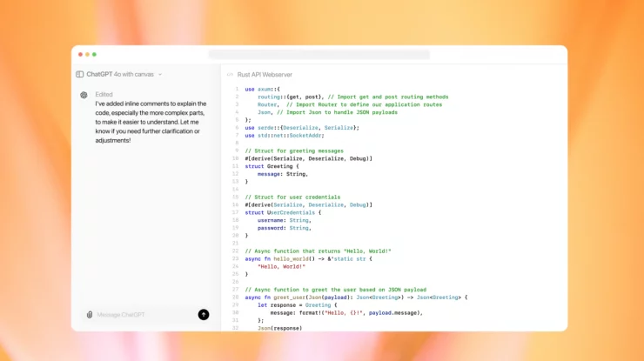Click the 'struct UserCredentials {' line

(x=283, y=213)
